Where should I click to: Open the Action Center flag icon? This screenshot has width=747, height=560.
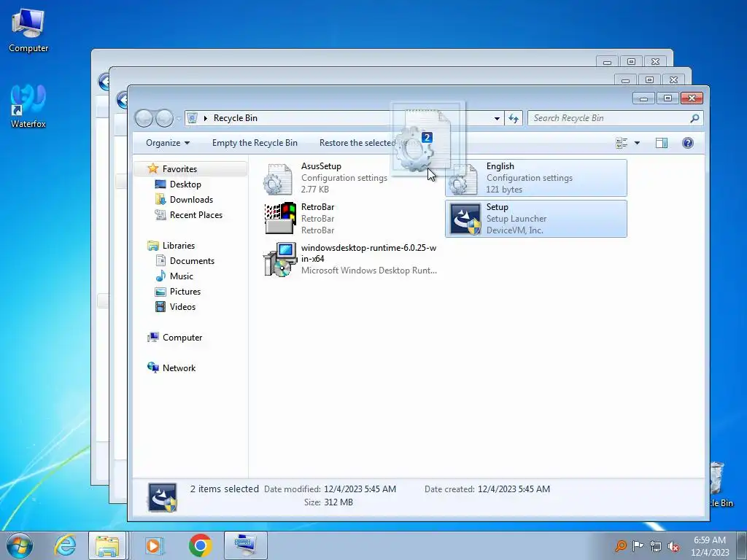(x=638, y=545)
